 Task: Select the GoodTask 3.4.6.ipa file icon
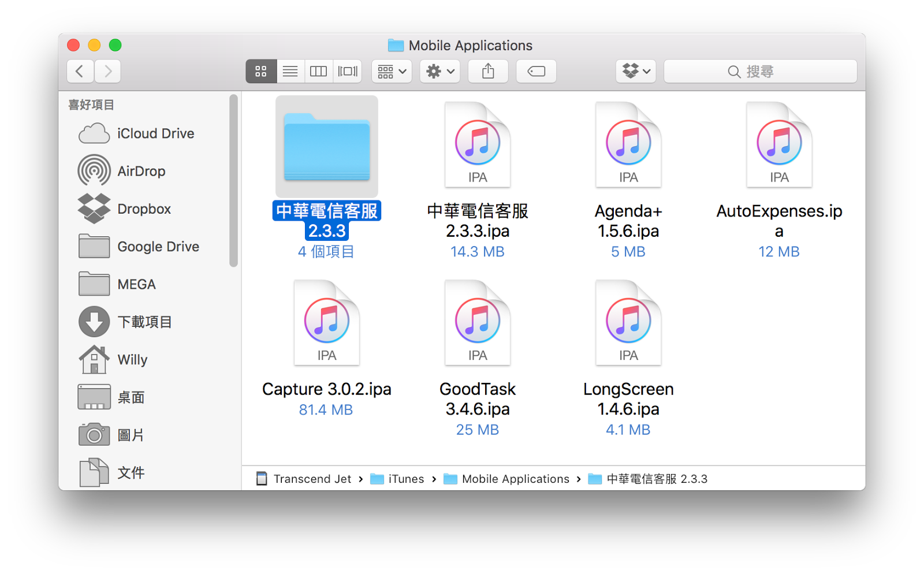pyautogui.click(x=478, y=322)
